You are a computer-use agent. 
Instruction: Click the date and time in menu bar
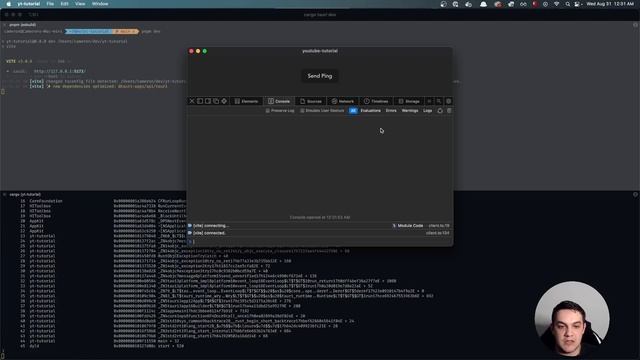(x=610, y=4)
